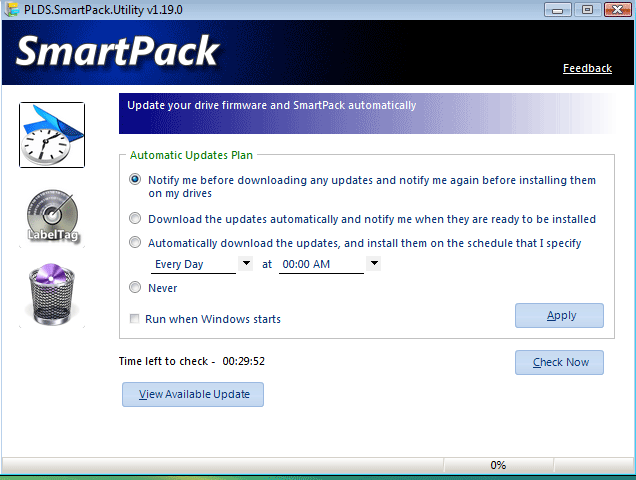This screenshot has width=636, height=480.
Task: Select the Never radio button
Action: (x=135, y=288)
